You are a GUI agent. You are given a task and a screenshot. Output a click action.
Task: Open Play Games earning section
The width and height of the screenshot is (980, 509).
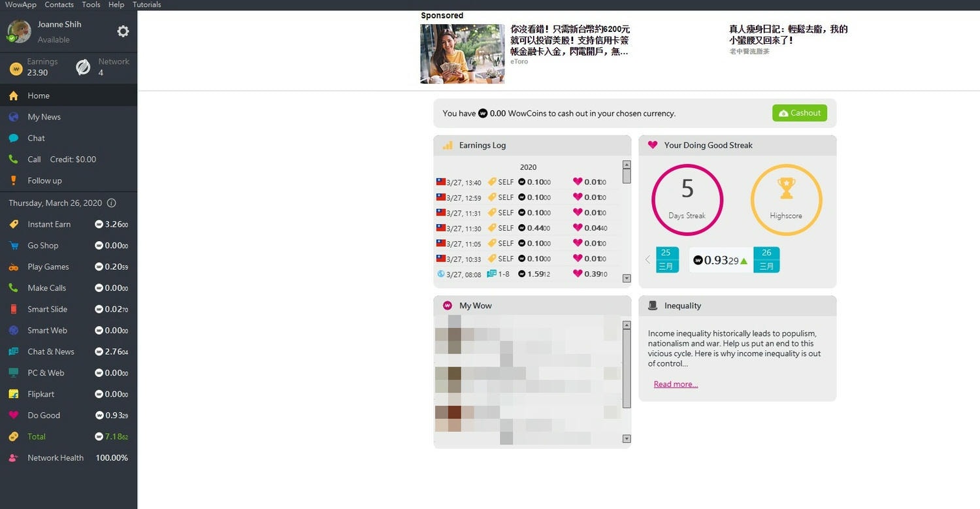click(x=48, y=267)
